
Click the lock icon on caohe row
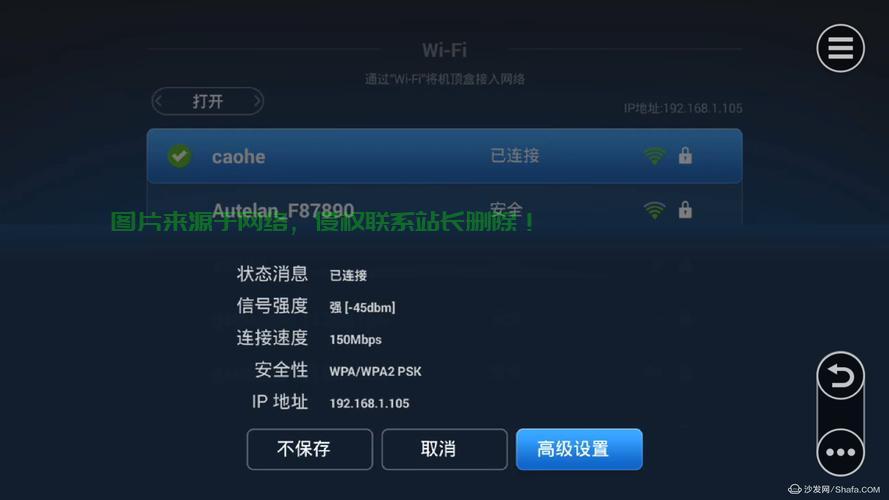(x=685, y=155)
